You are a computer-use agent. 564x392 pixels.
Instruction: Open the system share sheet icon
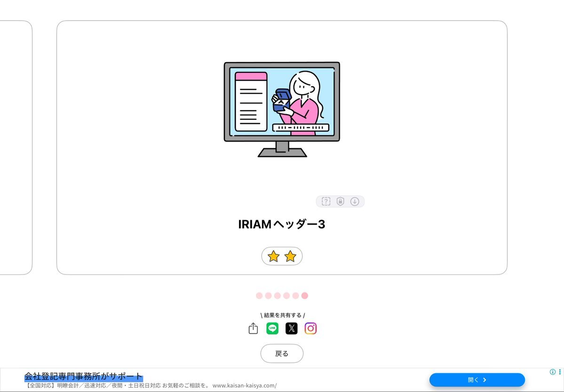point(253,328)
